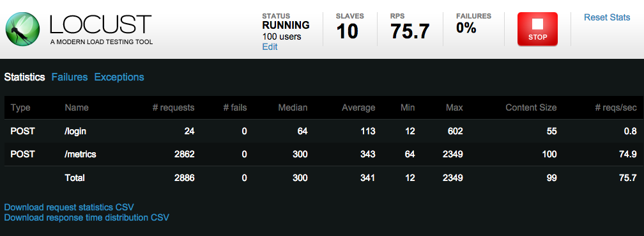Click the Reset Stats link

click(607, 17)
